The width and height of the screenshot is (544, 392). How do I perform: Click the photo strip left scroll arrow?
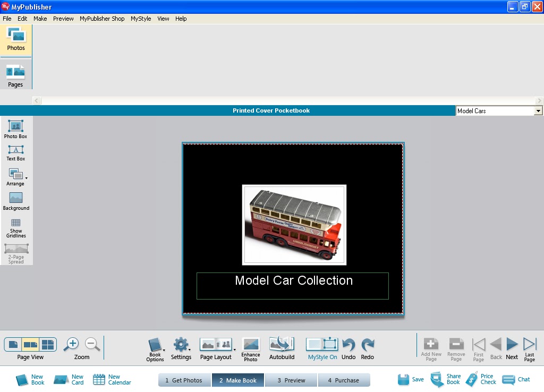[37, 100]
